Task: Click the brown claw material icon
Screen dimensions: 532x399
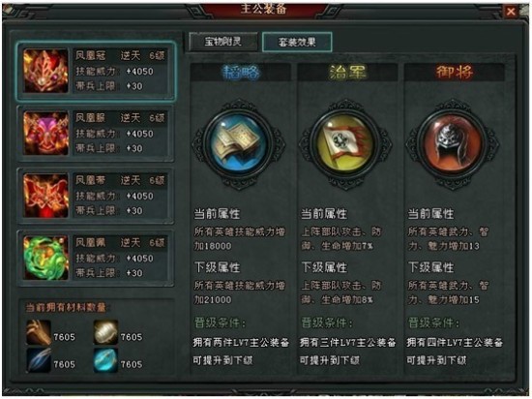Action: pos(39,332)
